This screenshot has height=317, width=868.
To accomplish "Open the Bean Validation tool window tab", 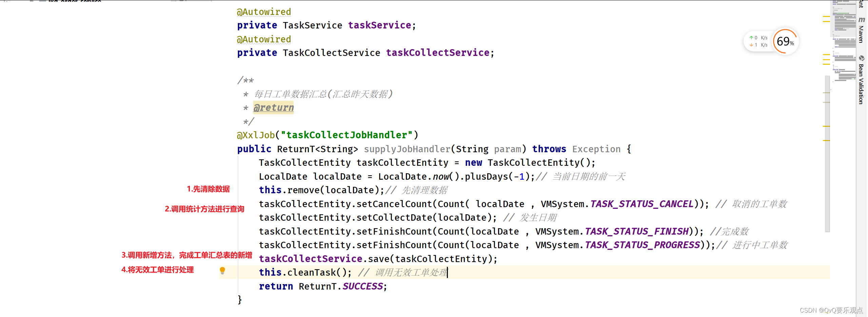I will coord(862,80).
